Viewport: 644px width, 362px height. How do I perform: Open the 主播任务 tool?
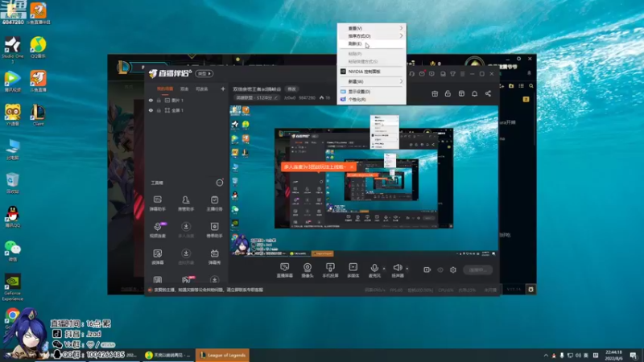coord(214,203)
